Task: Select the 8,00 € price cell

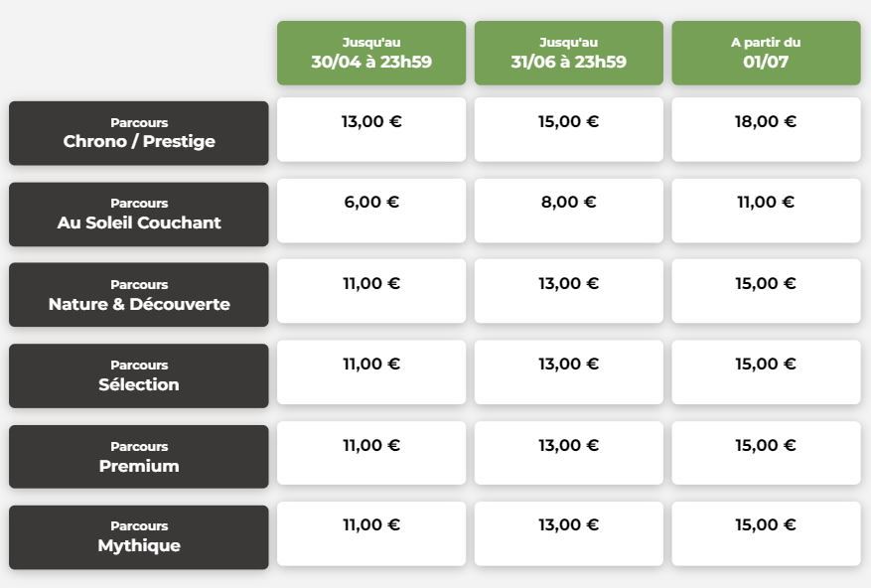Action: point(568,211)
